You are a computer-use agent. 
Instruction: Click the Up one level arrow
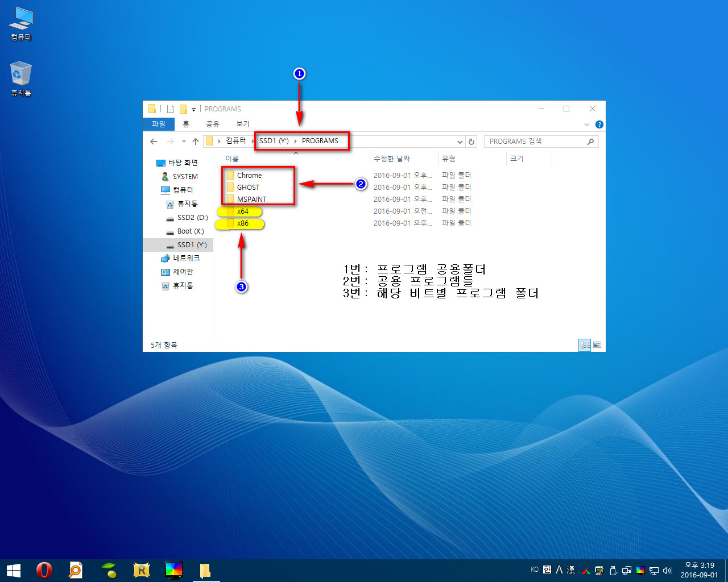coord(196,142)
